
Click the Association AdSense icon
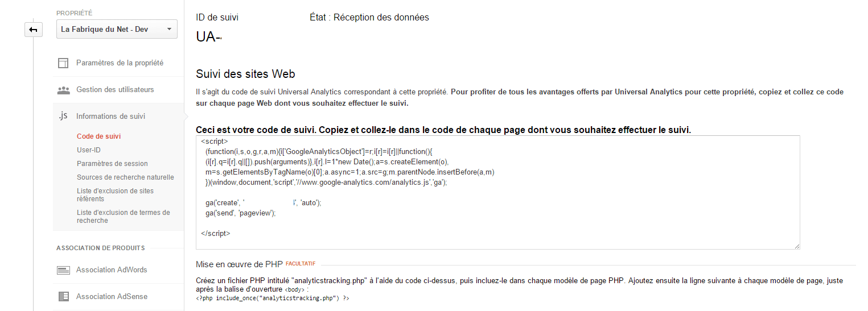pyautogui.click(x=63, y=296)
